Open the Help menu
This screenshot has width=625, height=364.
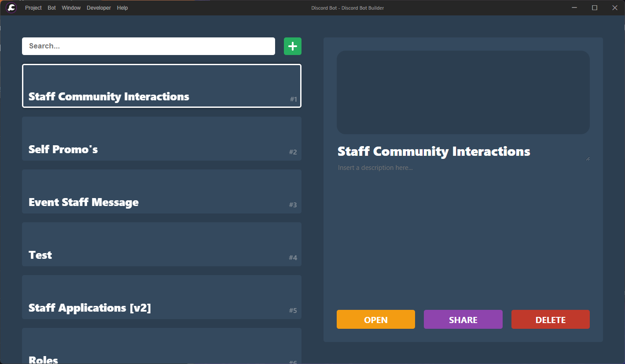pos(122,8)
